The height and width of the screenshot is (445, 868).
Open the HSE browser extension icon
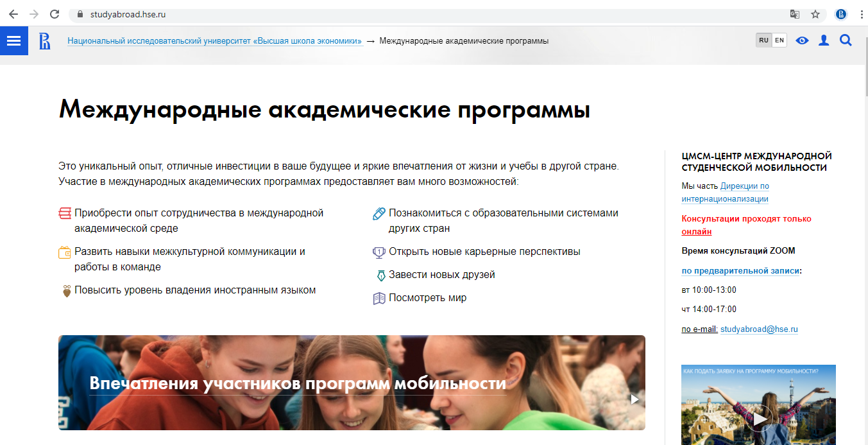click(x=840, y=14)
